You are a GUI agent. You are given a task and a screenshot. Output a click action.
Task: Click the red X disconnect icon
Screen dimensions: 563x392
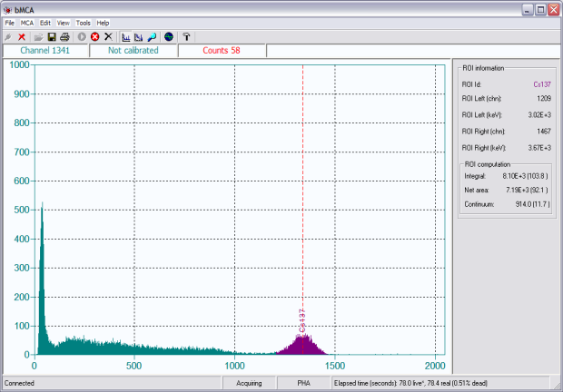(22, 37)
